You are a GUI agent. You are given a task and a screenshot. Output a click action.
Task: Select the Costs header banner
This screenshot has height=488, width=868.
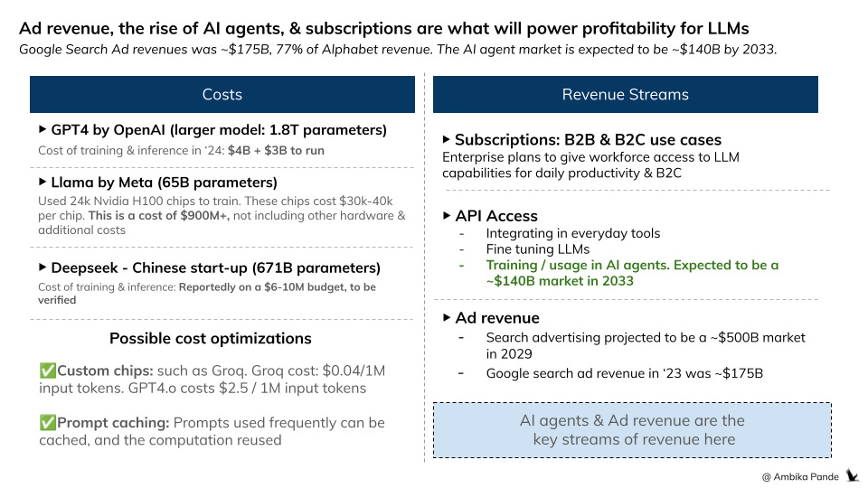[x=222, y=95]
